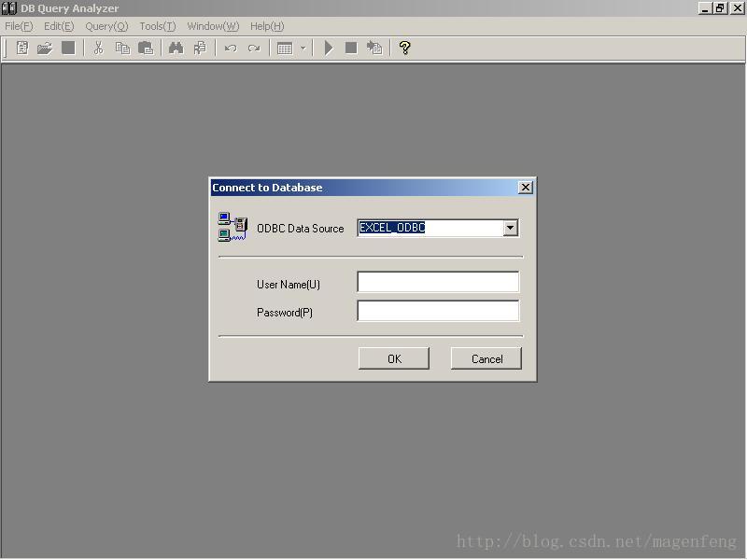Click the Cut scissors icon
This screenshot has width=747, height=560.
point(99,48)
